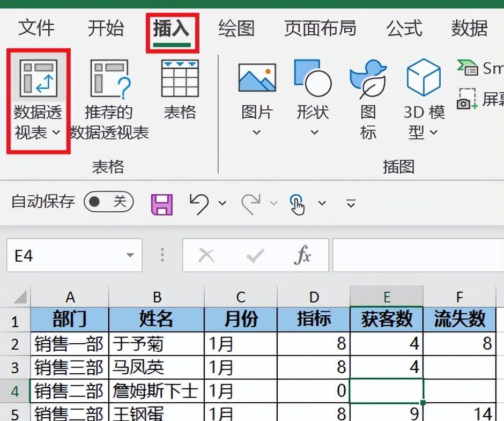Click the fill handle of cell E4
504x421 pixels.
pos(423,403)
